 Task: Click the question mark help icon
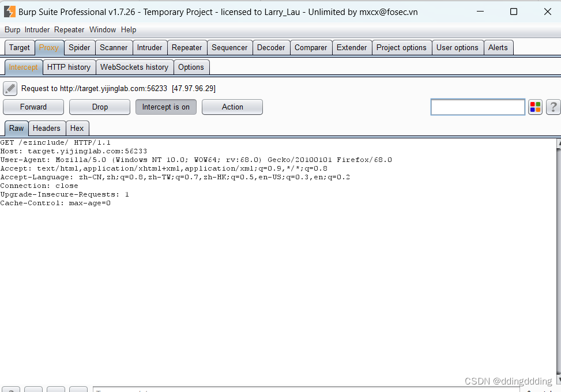tap(553, 107)
